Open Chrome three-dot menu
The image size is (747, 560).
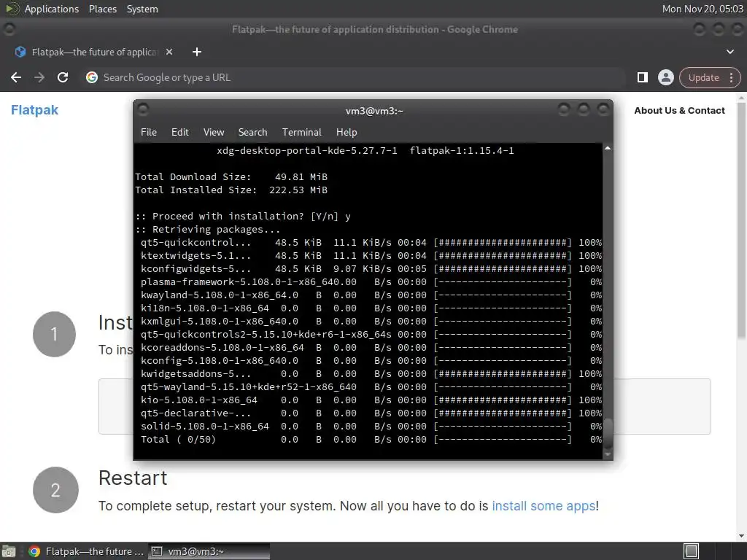[731, 77]
